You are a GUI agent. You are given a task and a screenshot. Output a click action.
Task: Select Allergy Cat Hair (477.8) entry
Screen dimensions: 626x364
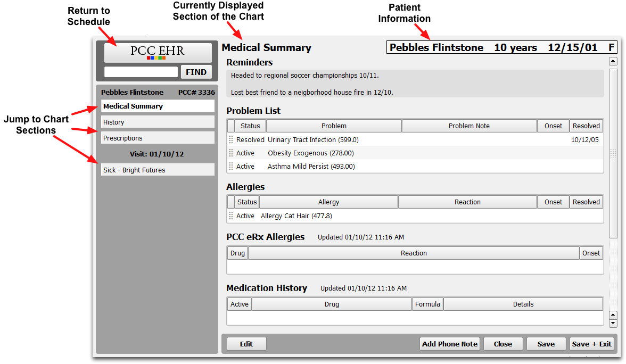(296, 216)
